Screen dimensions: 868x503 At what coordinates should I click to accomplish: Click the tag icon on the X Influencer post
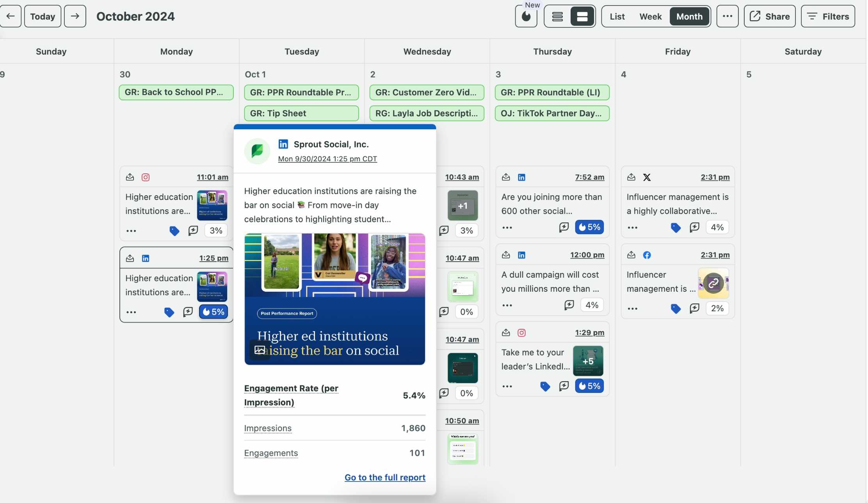pyautogui.click(x=676, y=228)
